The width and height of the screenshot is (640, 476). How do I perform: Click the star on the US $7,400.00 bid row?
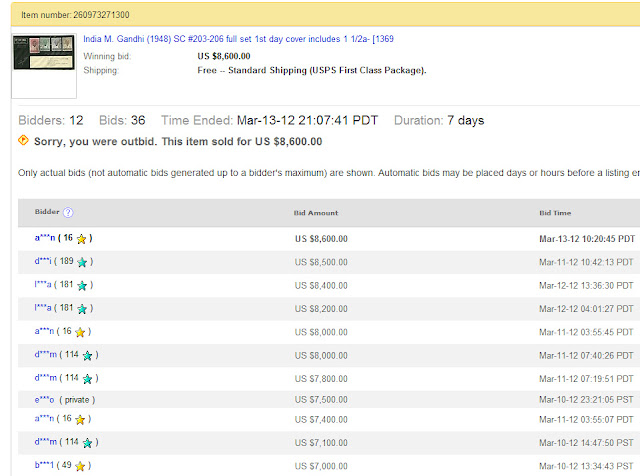click(82, 420)
